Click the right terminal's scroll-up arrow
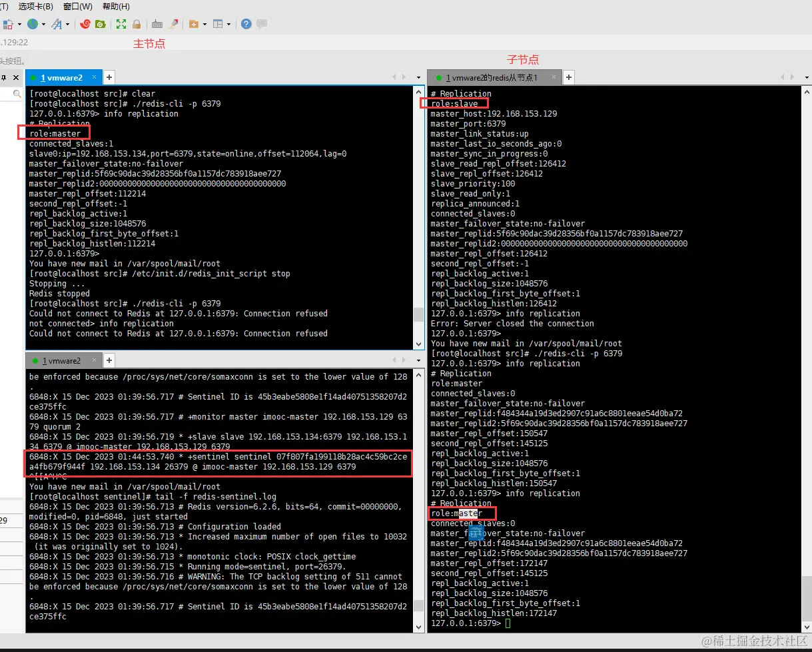812x652 pixels. 807,91
